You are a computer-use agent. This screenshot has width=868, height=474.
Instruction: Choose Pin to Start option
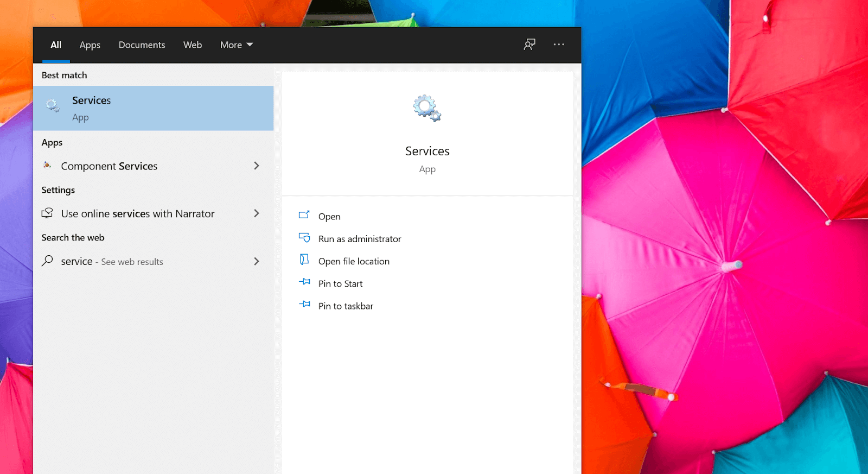point(340,284)
